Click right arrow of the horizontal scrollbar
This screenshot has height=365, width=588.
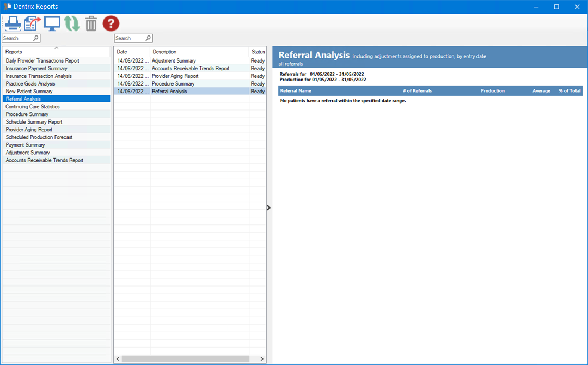click(x=262, y=359)
